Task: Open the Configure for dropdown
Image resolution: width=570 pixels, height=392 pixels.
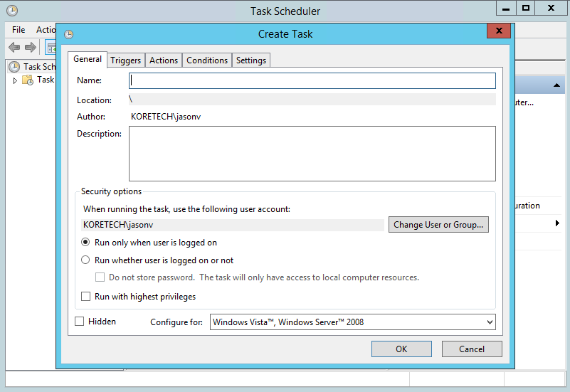Action: pyautogui.click(x=353, y=322)
